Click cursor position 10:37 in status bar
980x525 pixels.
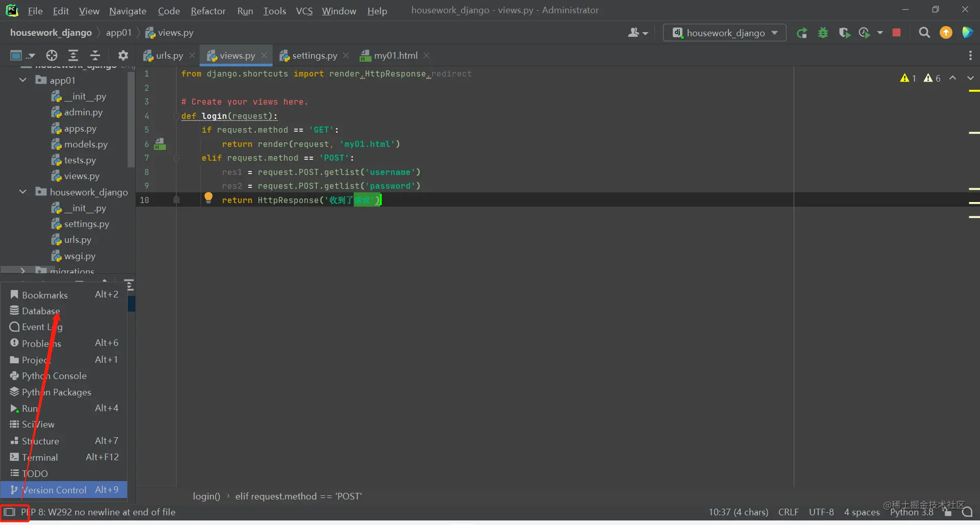[738, 512]
